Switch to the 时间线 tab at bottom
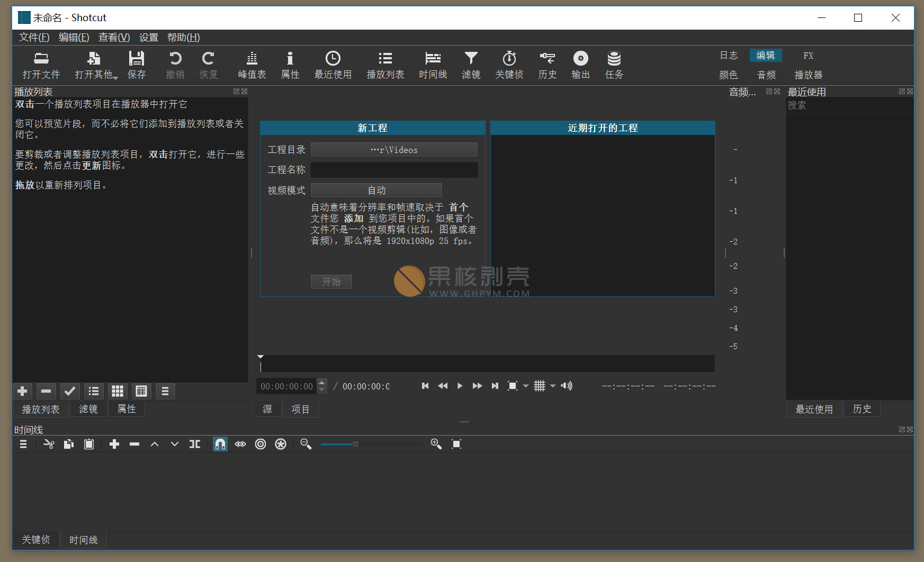 pos(83,539)
